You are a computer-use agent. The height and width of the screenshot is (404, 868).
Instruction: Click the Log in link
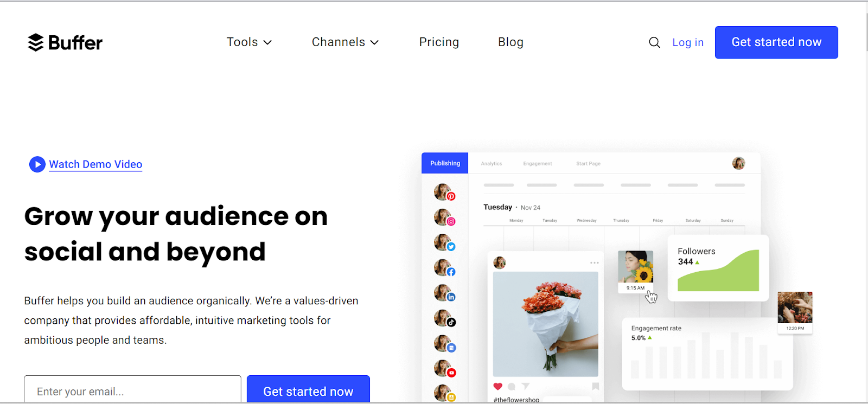(688, 42)
